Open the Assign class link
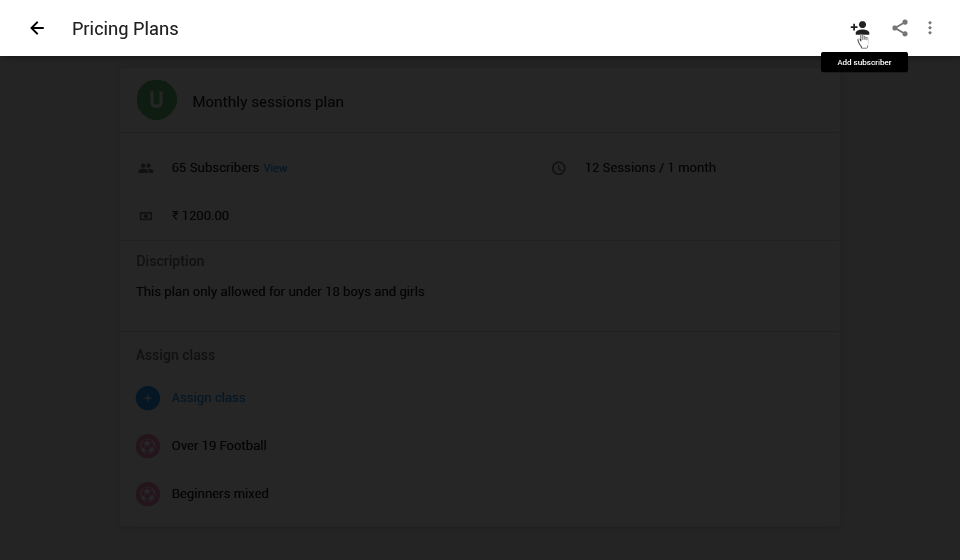The width and height of the screenshot is (960, 560). [208, 397]
